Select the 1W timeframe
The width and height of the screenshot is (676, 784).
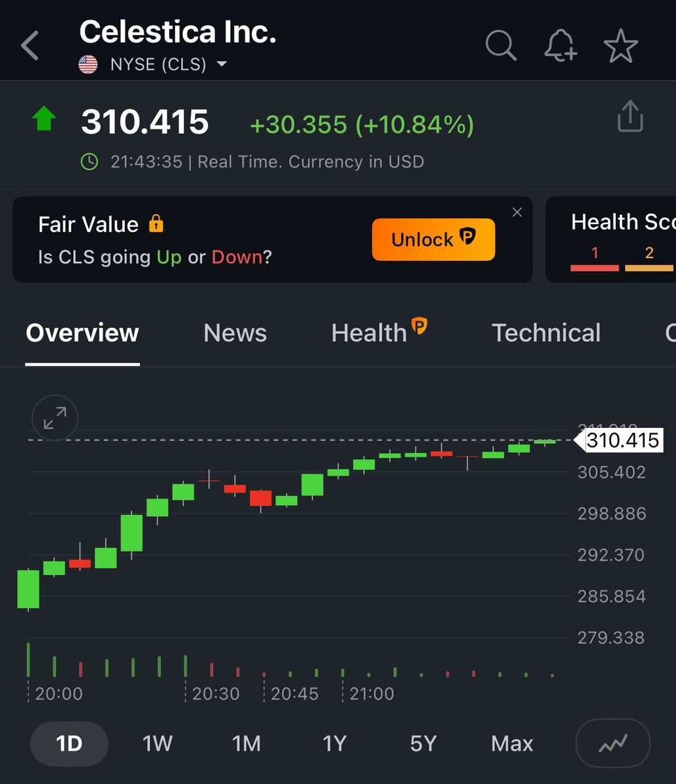point(157,743)
